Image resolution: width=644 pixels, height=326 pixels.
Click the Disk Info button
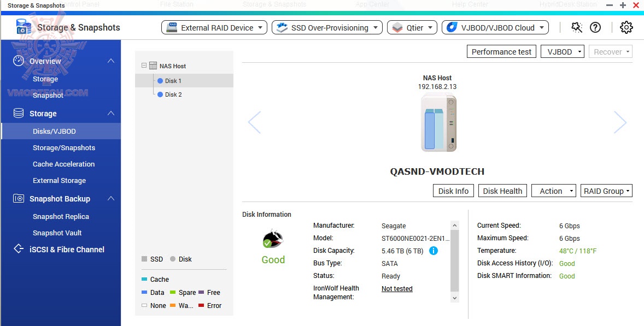453,191
